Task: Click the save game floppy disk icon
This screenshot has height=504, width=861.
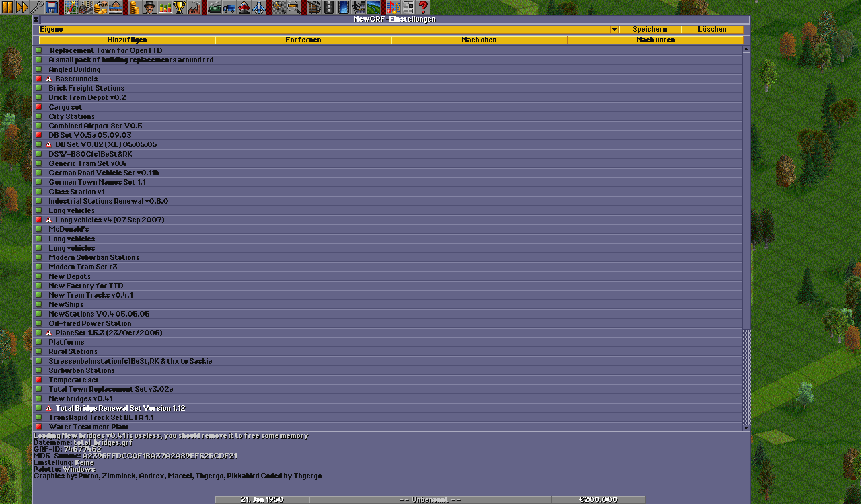Action: pyautogui.click(x=52, y=7)
